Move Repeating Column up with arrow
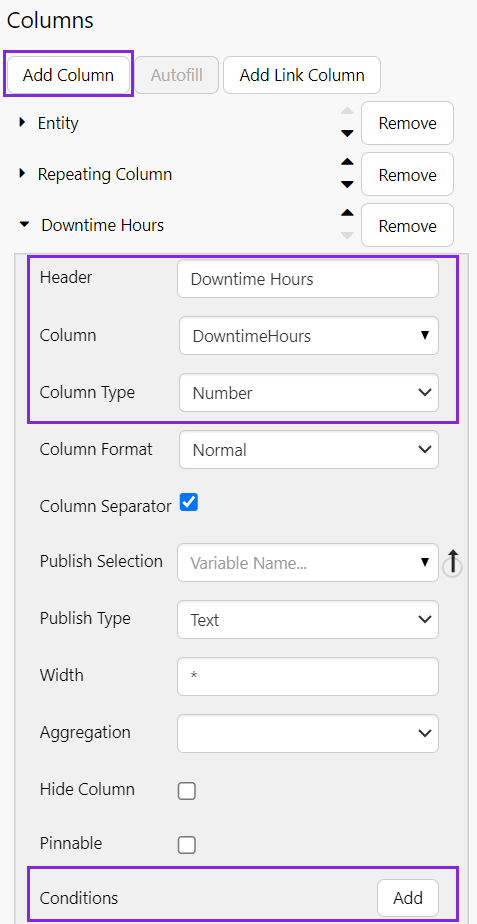The width and height of the screenshot is (477, 924). pos(347,161)
